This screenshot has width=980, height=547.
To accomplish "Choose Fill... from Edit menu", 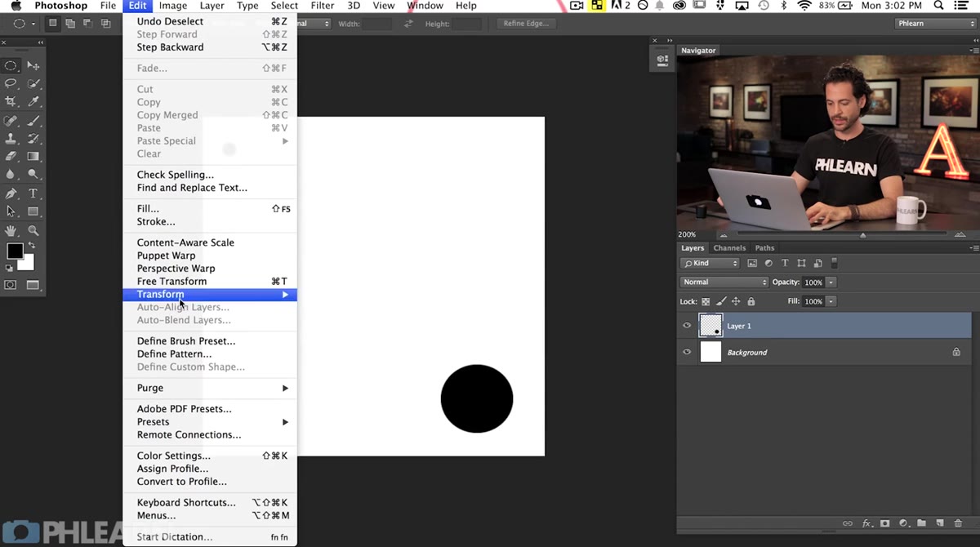I will click(x=210, y=209).
